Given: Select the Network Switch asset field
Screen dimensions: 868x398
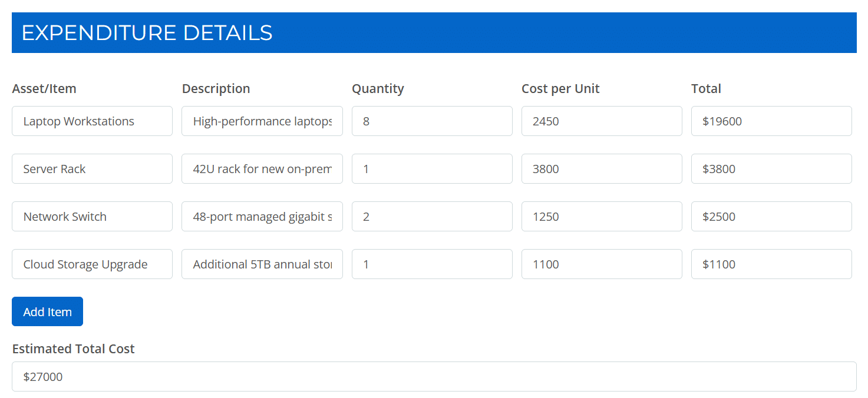Looking at the screenshot, I should [92, 216].
